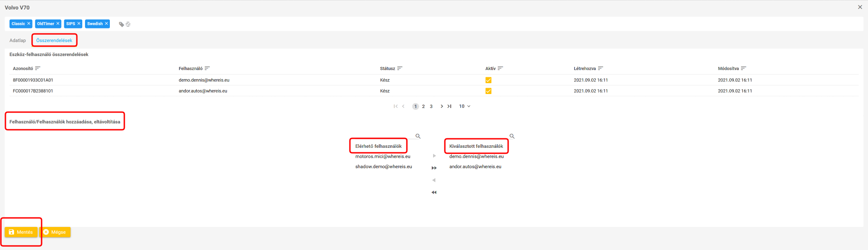Switch to the Adatlap tab
This screenshot has width=868, height=250.
coord(18,41)
